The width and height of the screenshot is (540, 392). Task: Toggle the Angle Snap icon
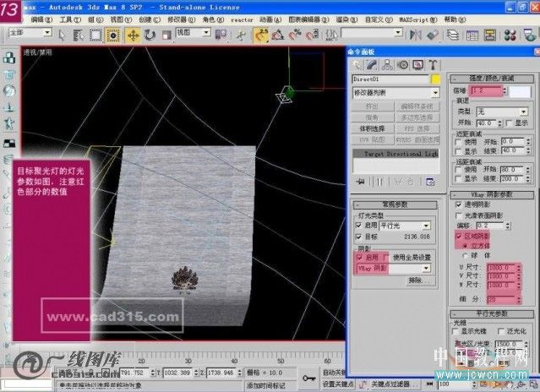278,35
